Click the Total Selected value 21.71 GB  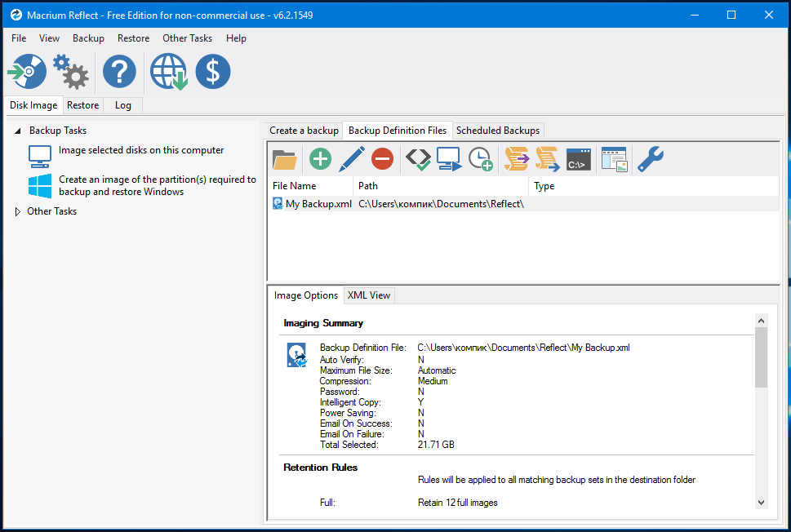[436, 445]
